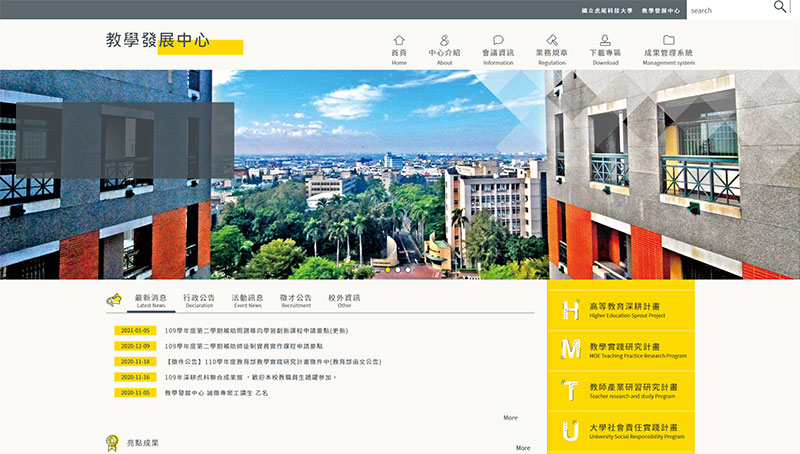The image size is (800, 454).
Task: Select the Regulation gavel icon
Action: click(x=551, y=40)
